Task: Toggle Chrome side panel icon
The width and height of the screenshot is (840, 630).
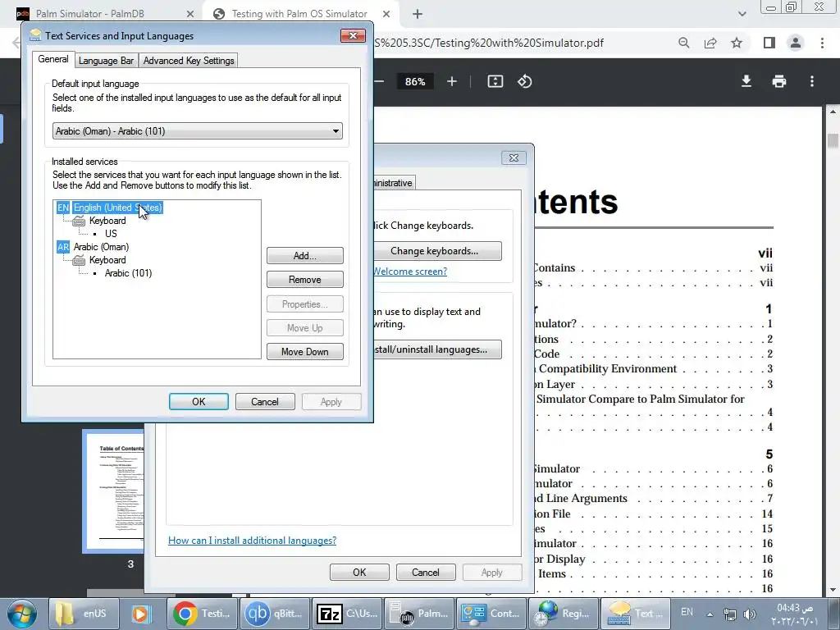Action: point(769,43)
